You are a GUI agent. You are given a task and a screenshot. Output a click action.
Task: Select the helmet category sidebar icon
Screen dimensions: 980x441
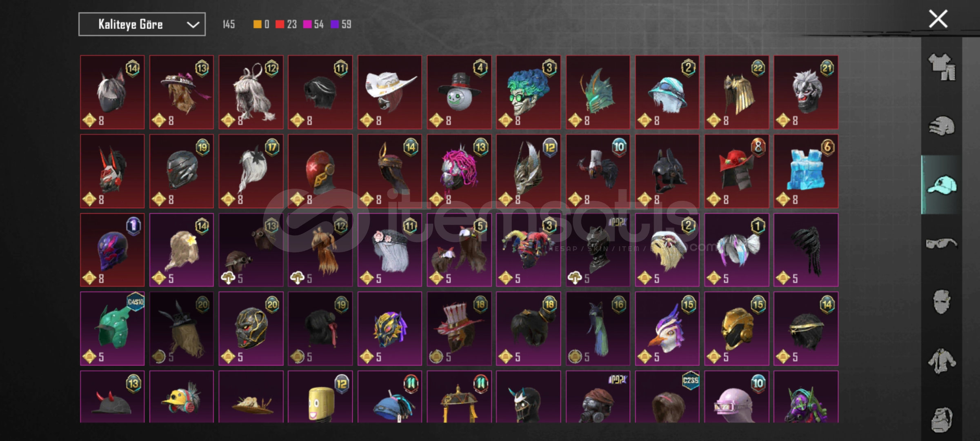[x=942, y=126]
